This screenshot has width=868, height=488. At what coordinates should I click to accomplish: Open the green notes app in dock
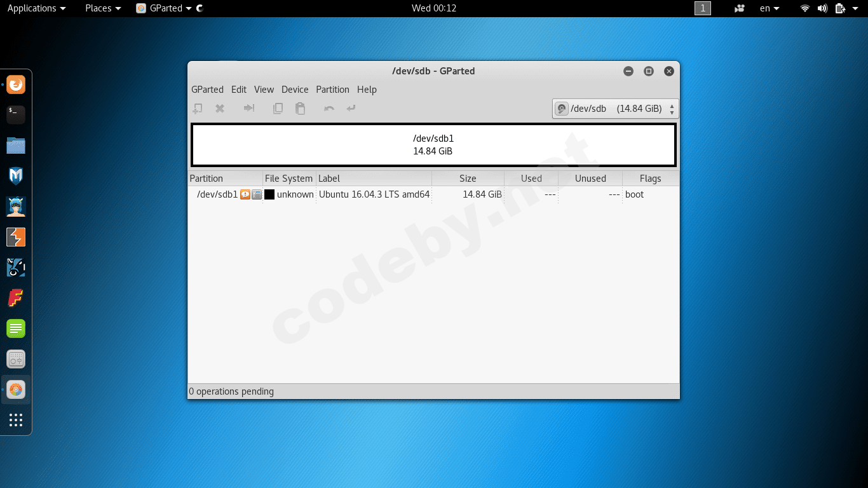pyautogui.click(x=16, y=329)
